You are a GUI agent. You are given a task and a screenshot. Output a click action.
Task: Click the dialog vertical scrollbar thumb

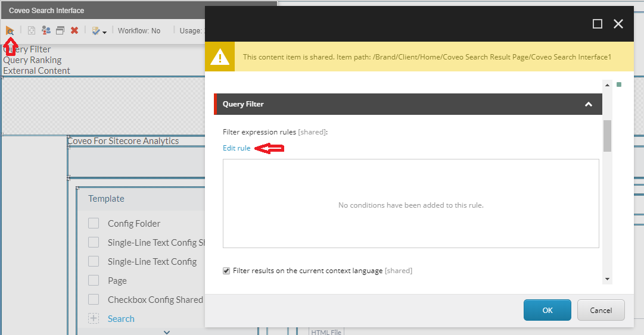[607, 136]
